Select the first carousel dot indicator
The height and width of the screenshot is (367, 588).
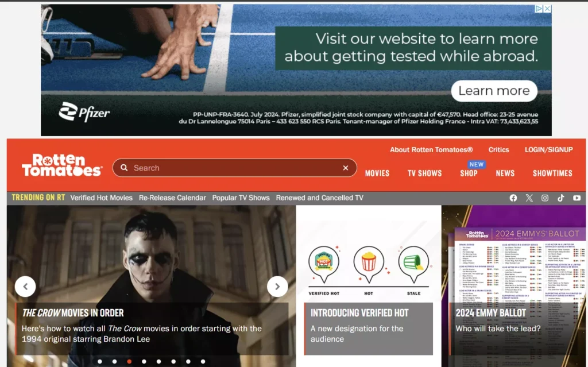click(x=100, y=361)
